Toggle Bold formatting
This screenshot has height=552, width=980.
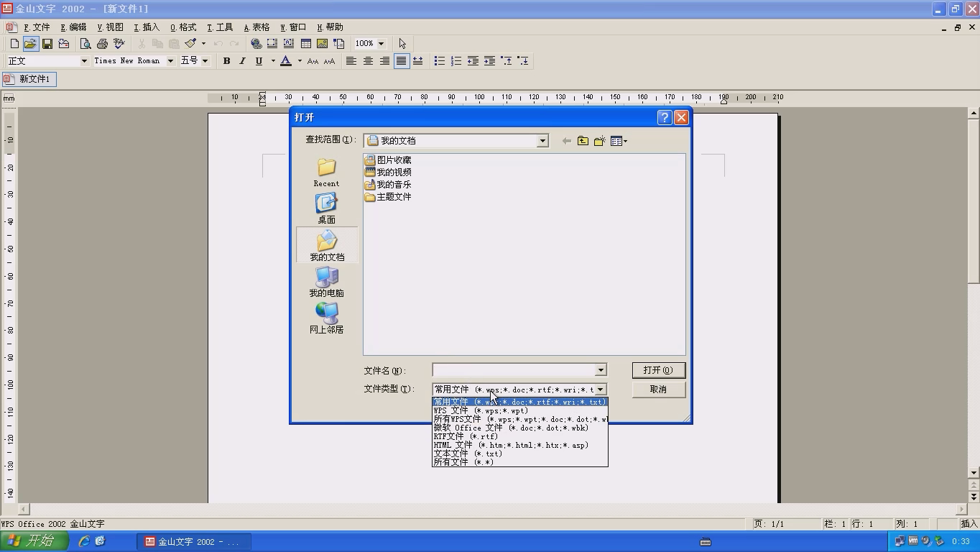[x=226, y=61]
